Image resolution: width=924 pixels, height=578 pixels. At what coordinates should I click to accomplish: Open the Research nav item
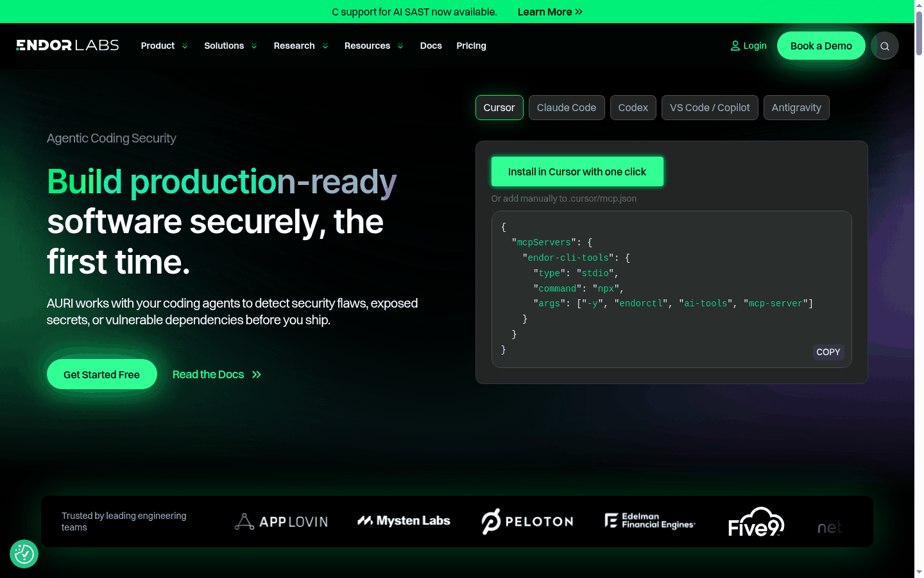(294, 46)
